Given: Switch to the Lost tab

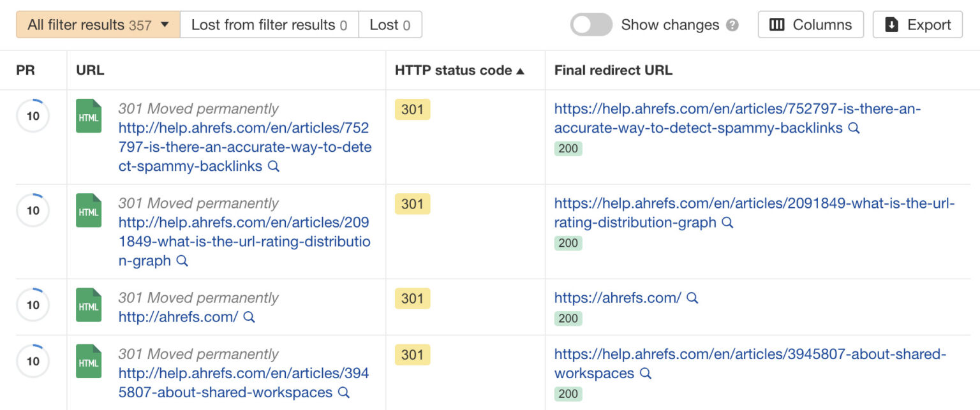Looking at the screenshot, I should [390, 24].
